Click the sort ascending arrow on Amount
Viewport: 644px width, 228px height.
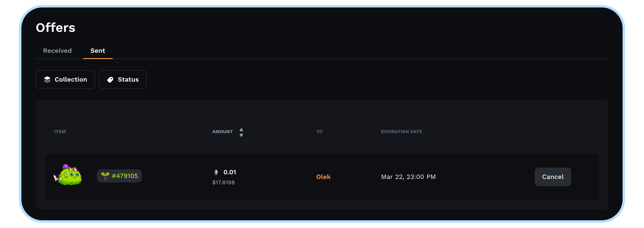click(241, 129)
